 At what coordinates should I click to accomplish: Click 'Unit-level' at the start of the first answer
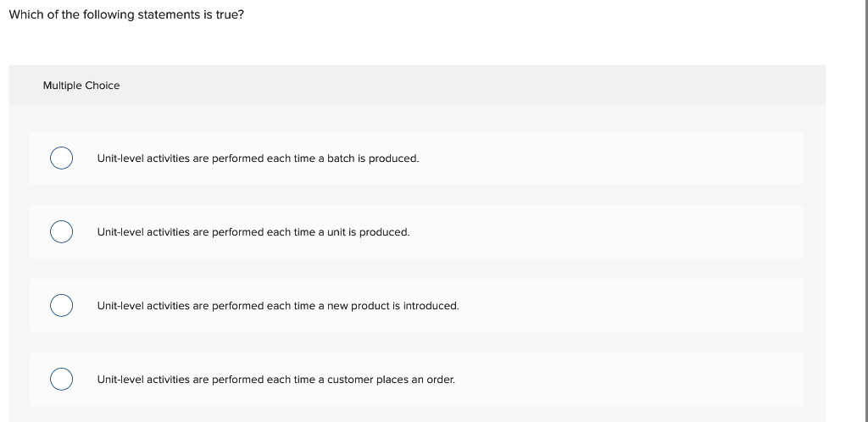pos(120,158)
